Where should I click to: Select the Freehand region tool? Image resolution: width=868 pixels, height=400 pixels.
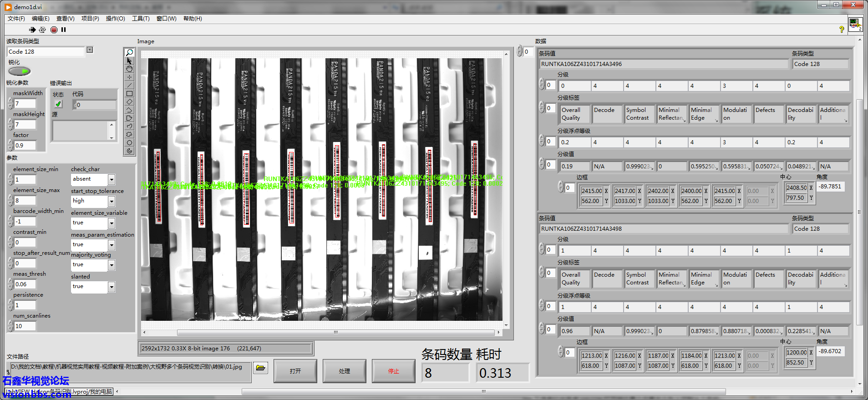[x=129, y=134]
